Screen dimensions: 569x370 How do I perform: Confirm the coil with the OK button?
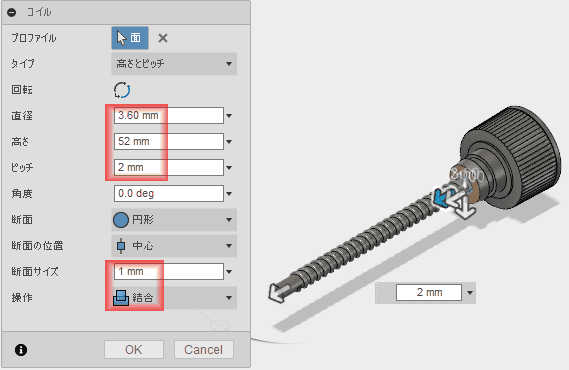click(x=134, y=349)
